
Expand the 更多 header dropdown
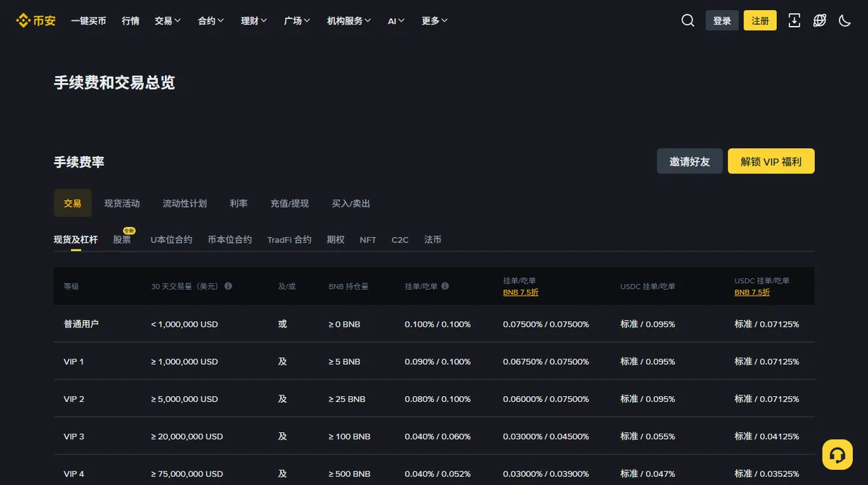(x=435, y=21)
